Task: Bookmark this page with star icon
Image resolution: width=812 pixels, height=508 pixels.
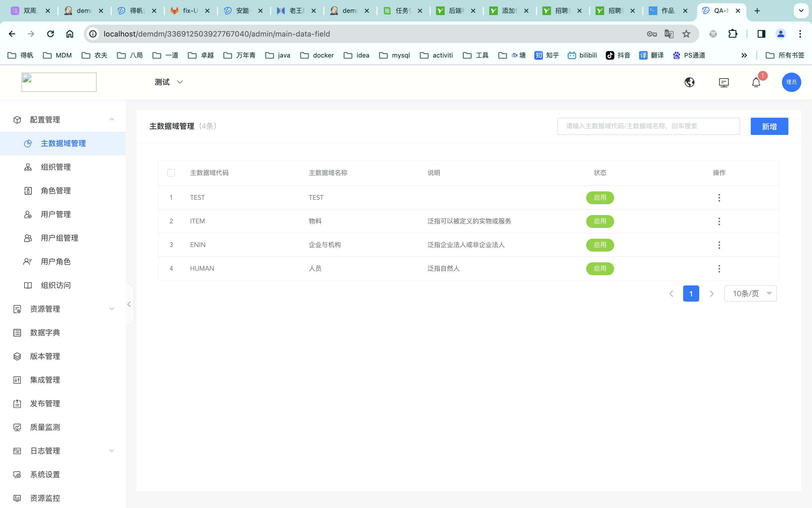Action: pyautogui.click(x=686, y=34)
